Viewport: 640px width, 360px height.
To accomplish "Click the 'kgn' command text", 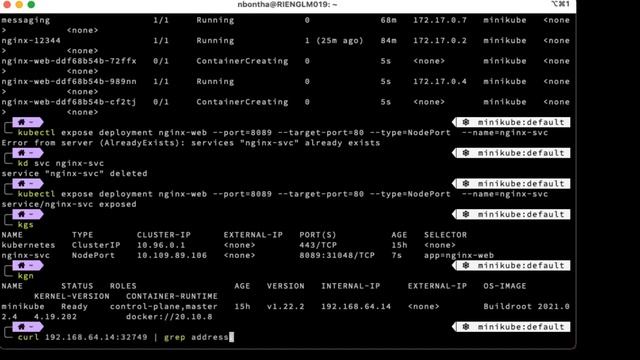I will [25, 276].
